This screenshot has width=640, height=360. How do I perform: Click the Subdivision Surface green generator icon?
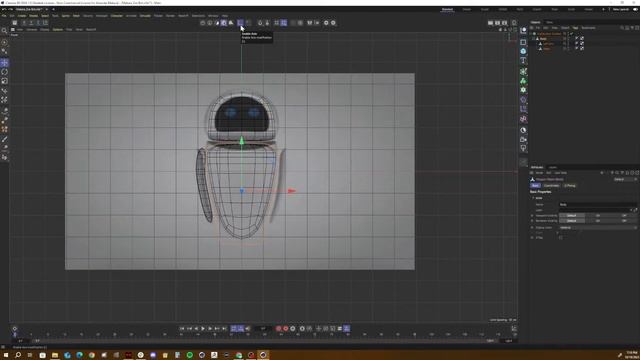pyautogui.click(x=523, y=72)
